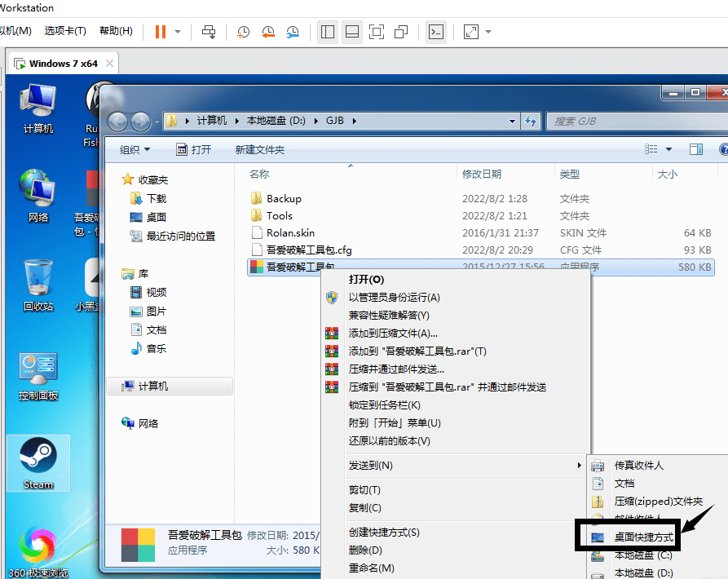Viewport: 728px width, 579px height.
Task: Enter full screen mode icon
Action: pyautogui.click(x=377, y=32)
